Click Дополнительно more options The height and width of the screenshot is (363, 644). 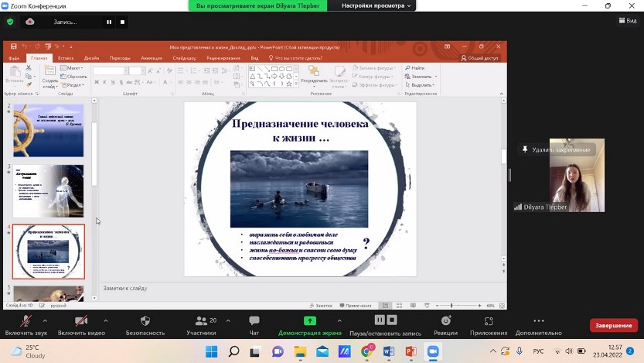click(539, 325)
